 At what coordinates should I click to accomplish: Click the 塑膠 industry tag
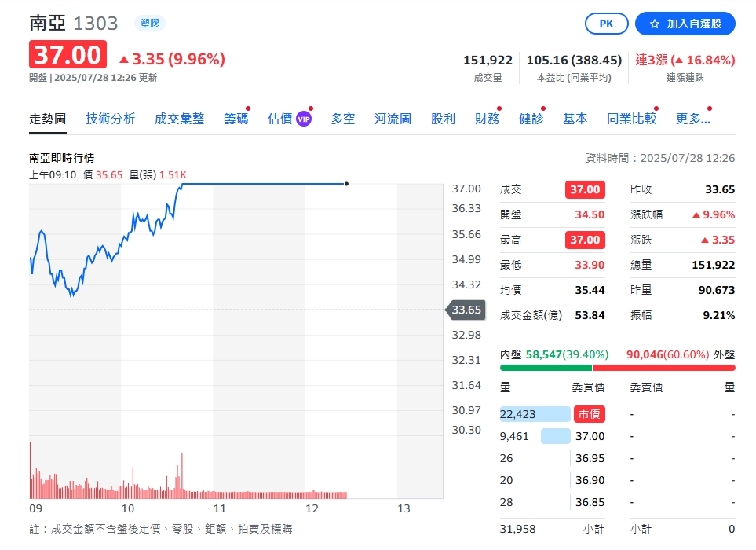click(x=150, y=24)
